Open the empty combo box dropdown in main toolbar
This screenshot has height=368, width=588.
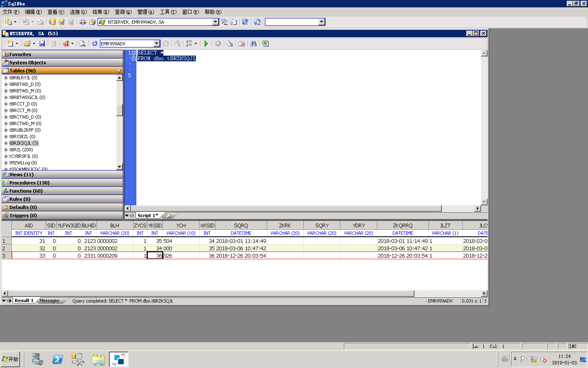coord(322,22)
